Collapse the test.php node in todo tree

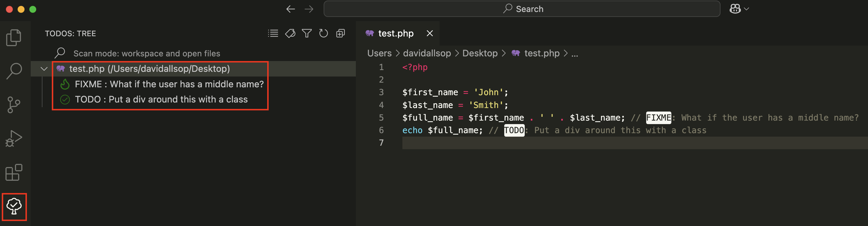tap(44, 69)
